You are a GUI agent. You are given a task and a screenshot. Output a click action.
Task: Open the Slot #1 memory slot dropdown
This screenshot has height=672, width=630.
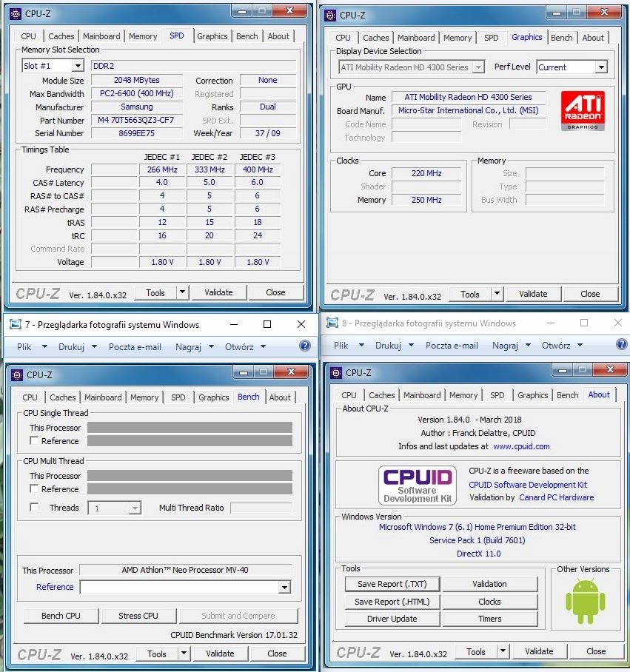click(78, 66)
